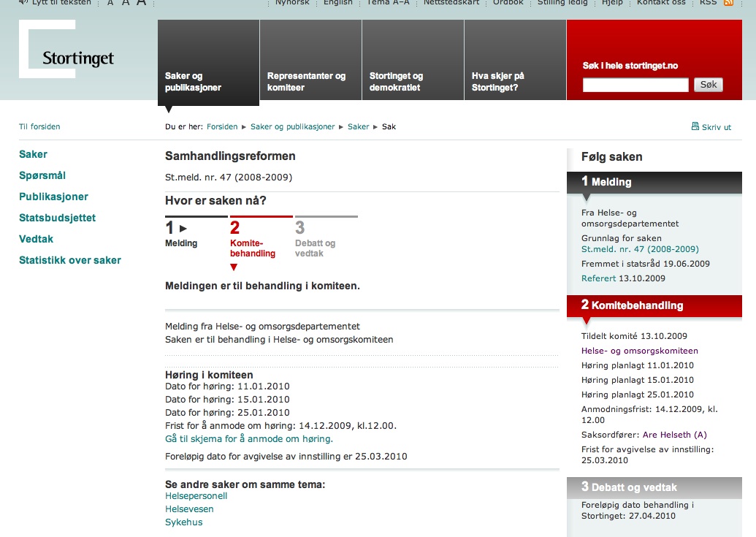Select Publikasjoner in the left sidebar
The height and width of the screenshot is (537, 756).
click(53, 197)
